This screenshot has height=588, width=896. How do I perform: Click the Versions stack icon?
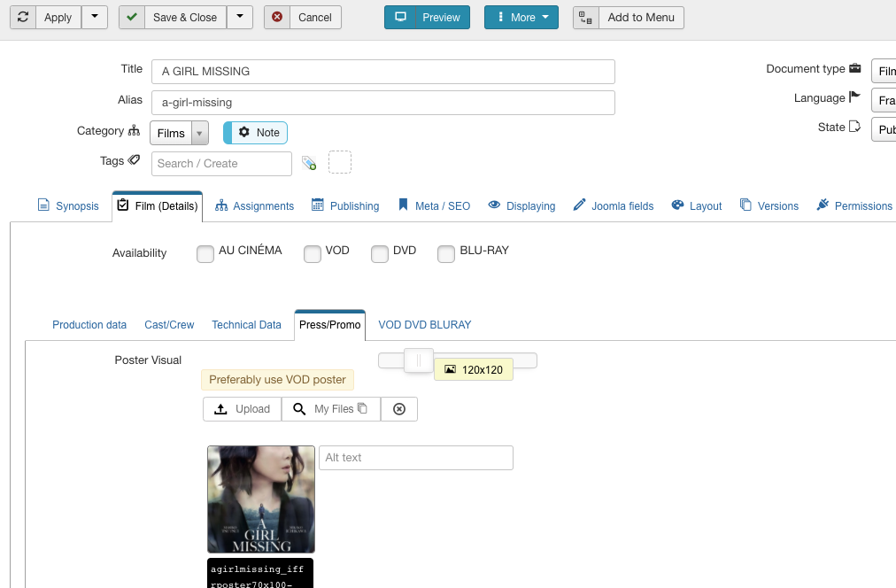coord(745,205)
